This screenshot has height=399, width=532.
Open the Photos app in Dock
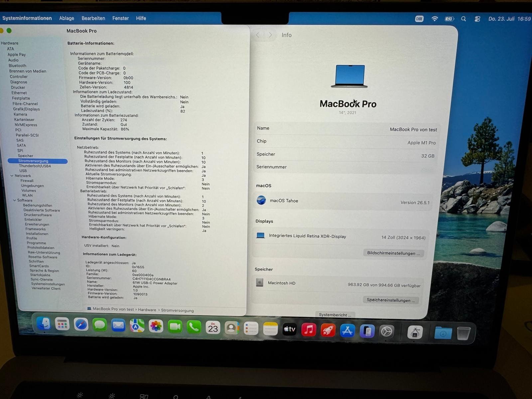[156, 326]
